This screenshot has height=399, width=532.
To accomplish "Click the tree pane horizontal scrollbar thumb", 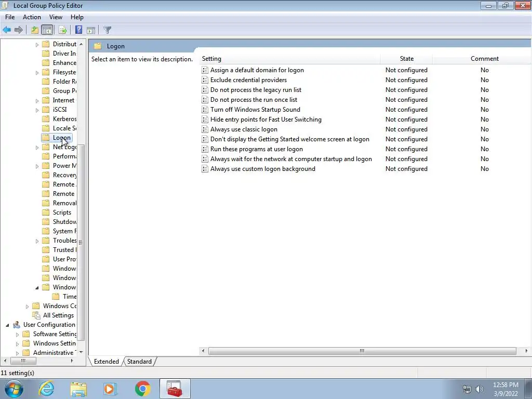I will point(23,361).
